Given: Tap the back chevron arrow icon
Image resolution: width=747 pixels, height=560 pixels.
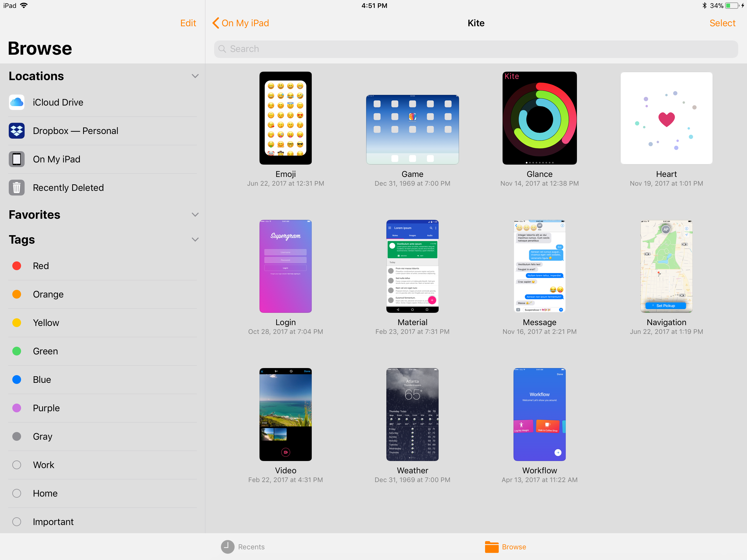Looking at the screenshot, I should [x=216, y=23].
